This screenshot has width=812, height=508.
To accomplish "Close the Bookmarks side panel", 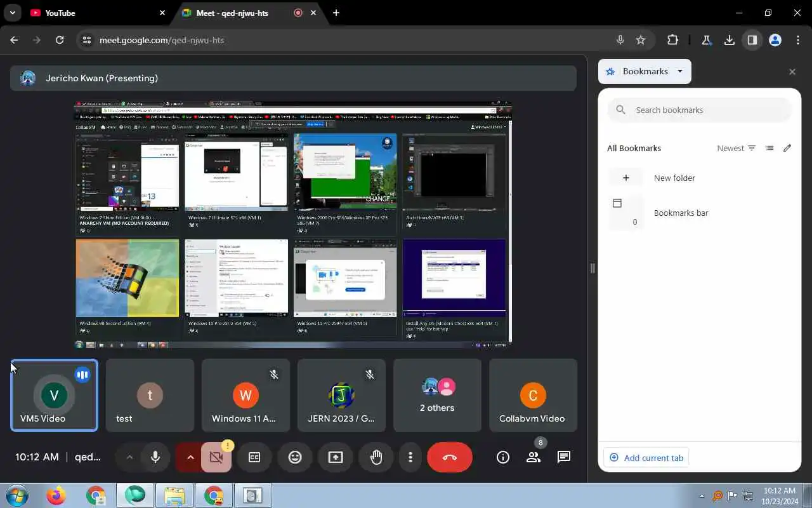I will 792,72.
